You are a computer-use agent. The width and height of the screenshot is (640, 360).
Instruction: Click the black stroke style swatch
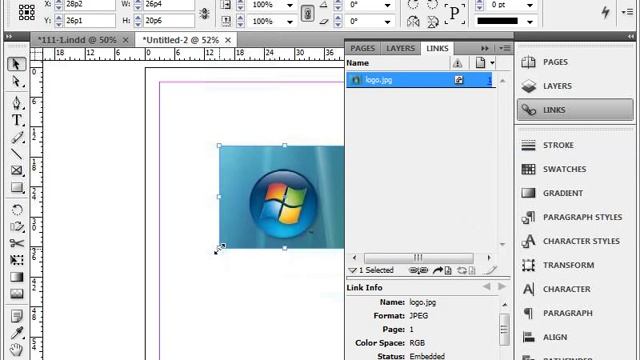click(497, 21)
